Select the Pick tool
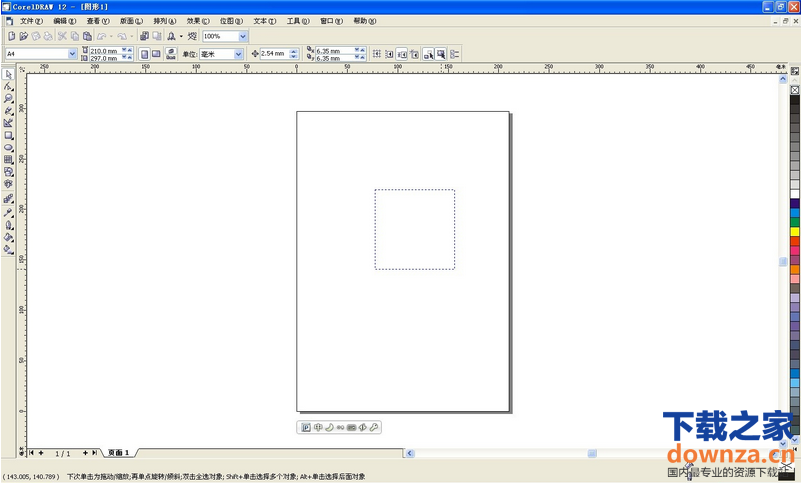The height and width of the screenshot is (483, 802). (x=8, y=74)
